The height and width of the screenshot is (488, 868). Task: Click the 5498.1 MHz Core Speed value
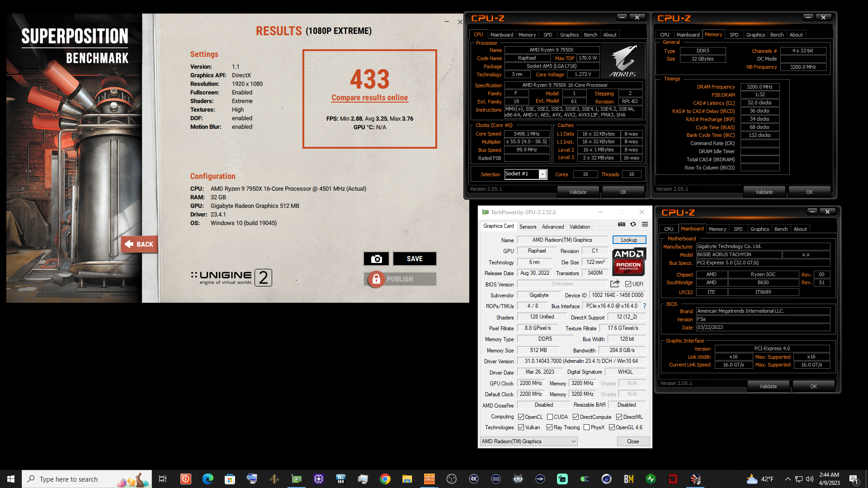coord(527,134)
